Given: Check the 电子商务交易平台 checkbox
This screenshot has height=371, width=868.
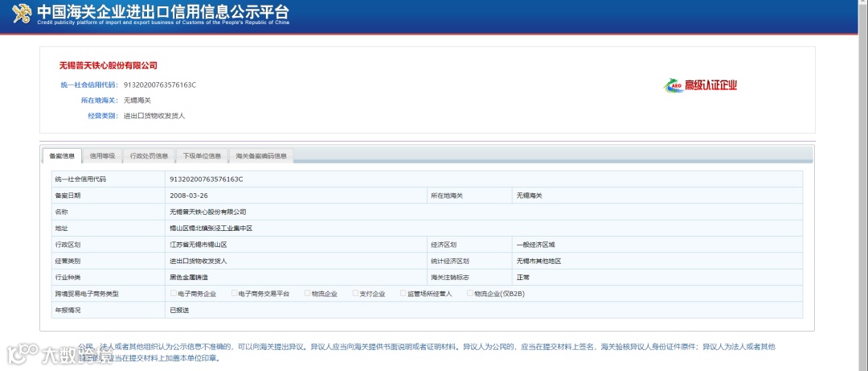Looking at the screenshot, I should (x=235, y=294).
